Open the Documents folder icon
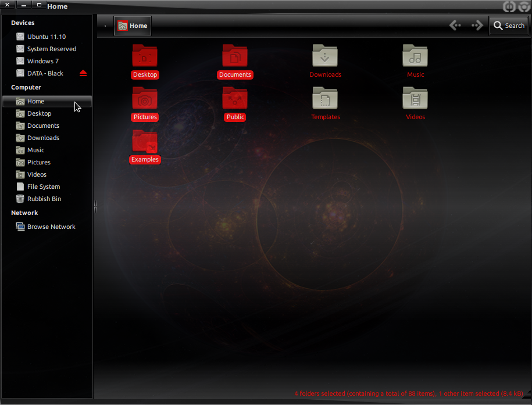This screenshot has height=405, width=532. coord(235,56)
